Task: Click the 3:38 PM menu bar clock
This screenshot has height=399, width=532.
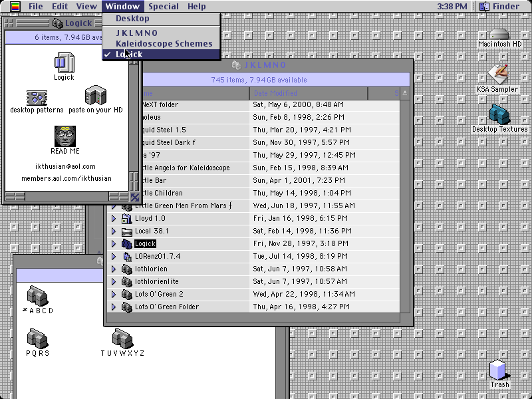Action: pos(452,7)
